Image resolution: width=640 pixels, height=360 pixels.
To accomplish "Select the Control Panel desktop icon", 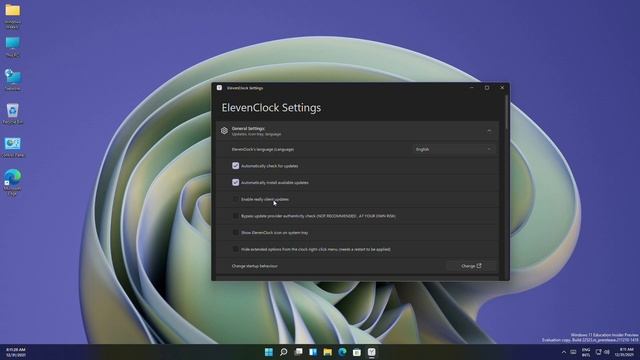I will coord(13,147).
